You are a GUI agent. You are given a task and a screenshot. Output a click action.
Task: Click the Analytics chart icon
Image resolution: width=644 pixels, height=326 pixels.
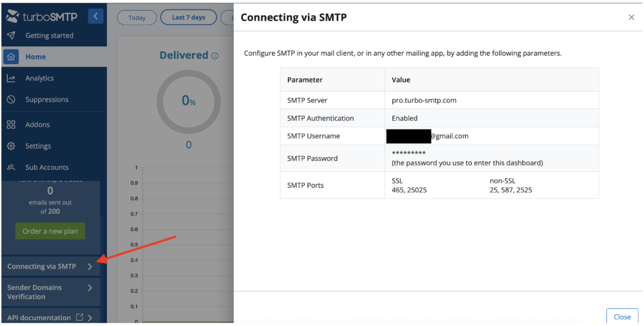11,78
